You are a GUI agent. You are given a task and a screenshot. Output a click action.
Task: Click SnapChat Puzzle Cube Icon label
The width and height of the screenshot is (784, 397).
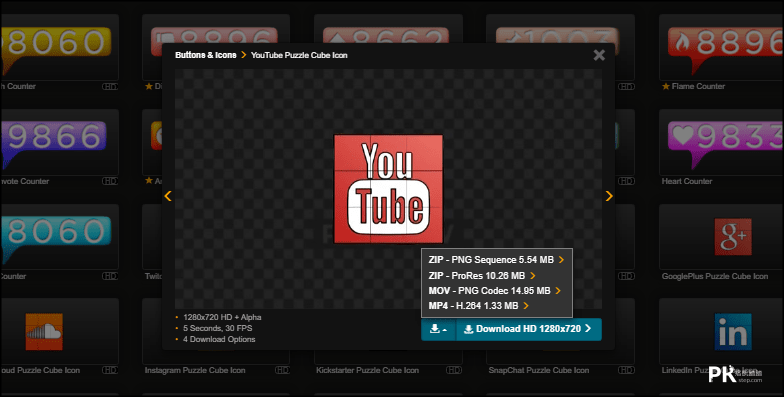(538, 370)
